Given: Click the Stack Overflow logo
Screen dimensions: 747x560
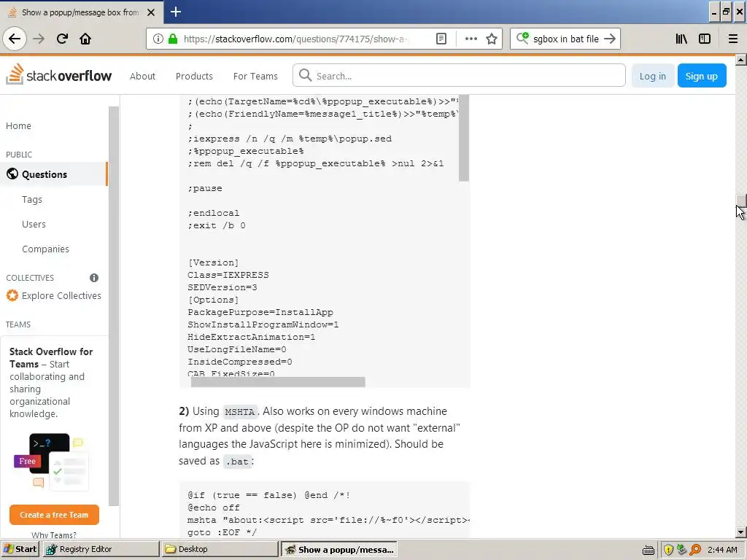Looking at the screenshot, I should 58,75.
